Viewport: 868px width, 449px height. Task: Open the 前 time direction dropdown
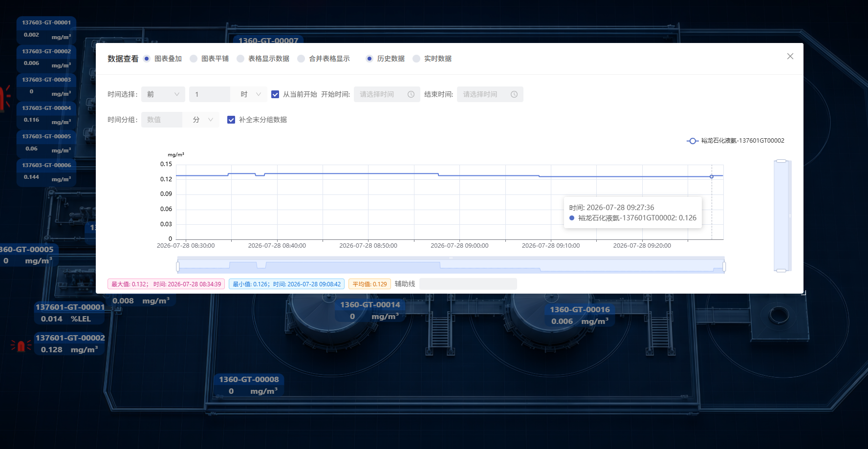(x=163, y=94)
